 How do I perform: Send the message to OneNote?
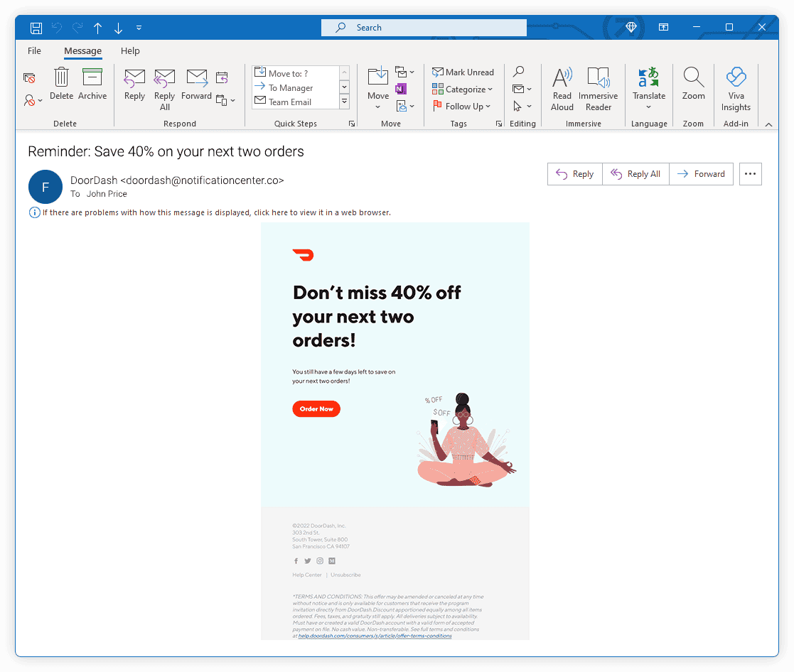coord(401,90)
